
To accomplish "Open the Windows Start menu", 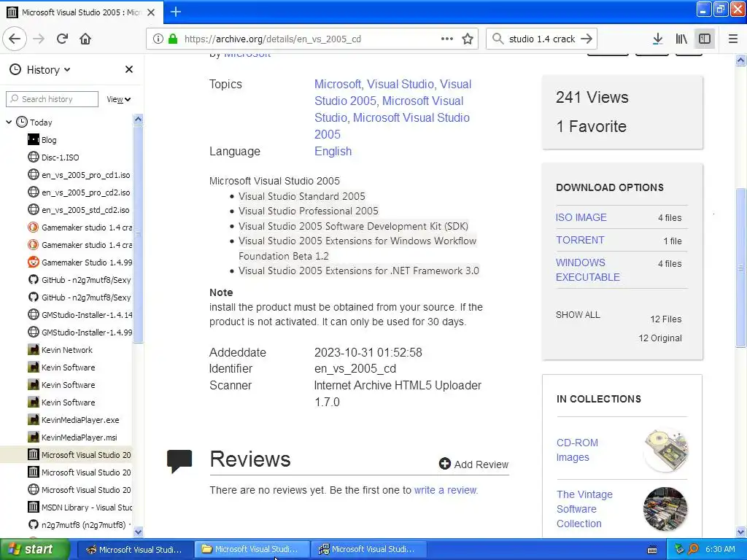I will click(35, 549).
